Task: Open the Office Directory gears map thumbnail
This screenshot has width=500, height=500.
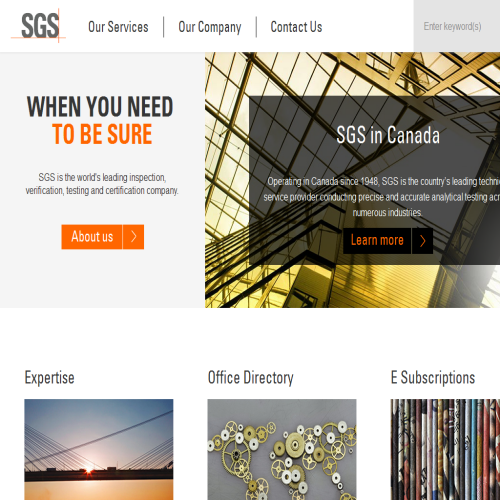Action: 282,449
